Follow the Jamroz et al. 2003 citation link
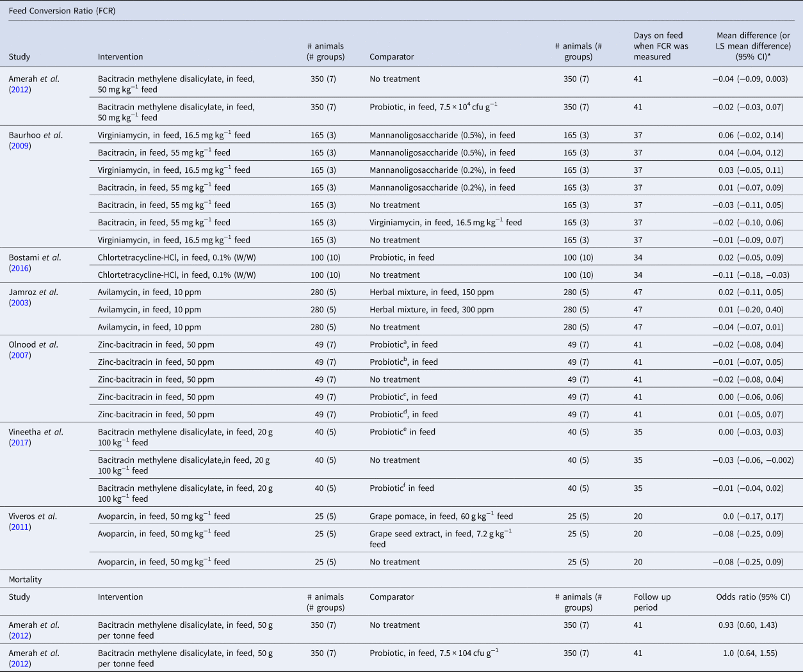803x672 pixels. coord(20,303)
